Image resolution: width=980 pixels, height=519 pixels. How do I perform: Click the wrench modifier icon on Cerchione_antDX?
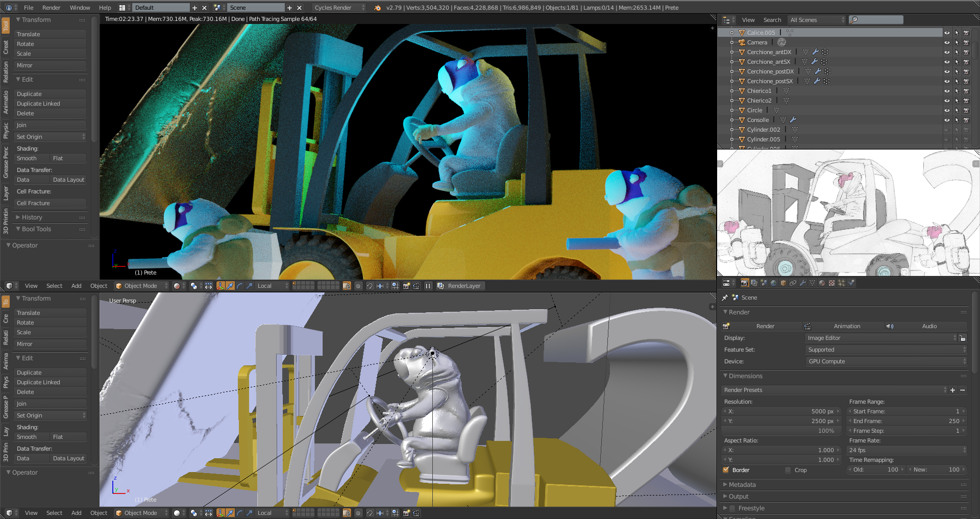point(816,52)
